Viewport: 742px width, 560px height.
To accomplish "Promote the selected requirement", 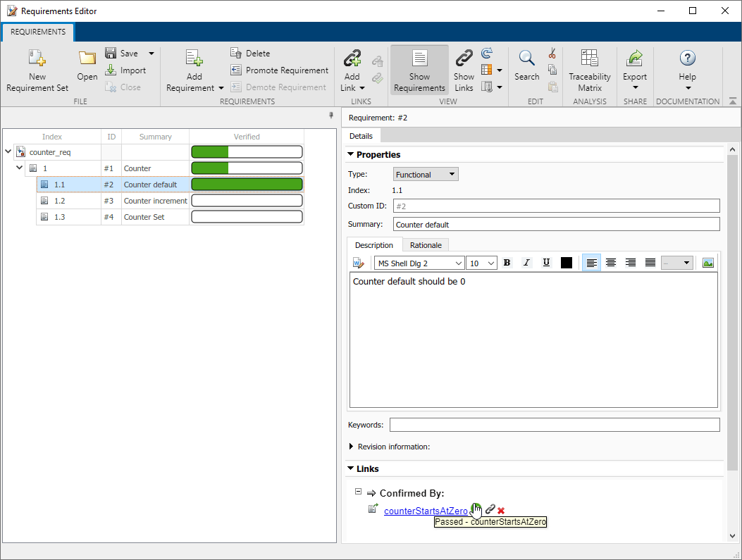I will (x=279, y=70).
